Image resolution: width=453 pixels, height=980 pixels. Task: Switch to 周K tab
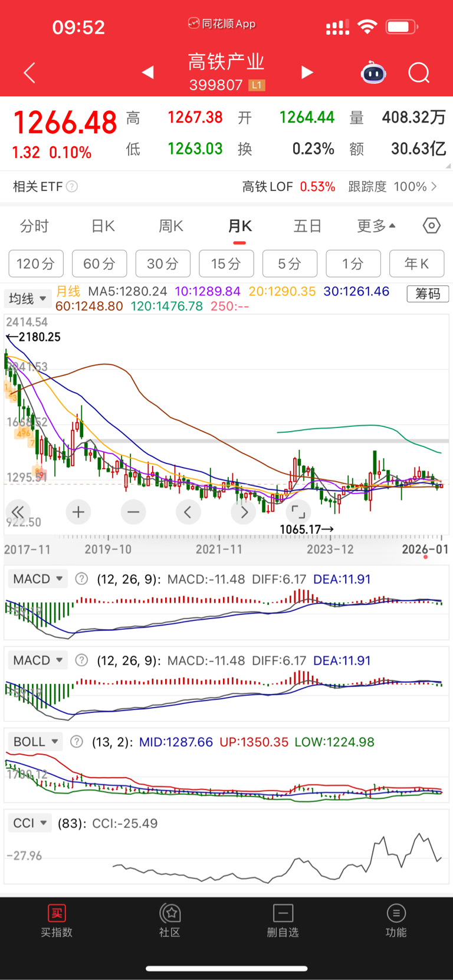[171, 226]
